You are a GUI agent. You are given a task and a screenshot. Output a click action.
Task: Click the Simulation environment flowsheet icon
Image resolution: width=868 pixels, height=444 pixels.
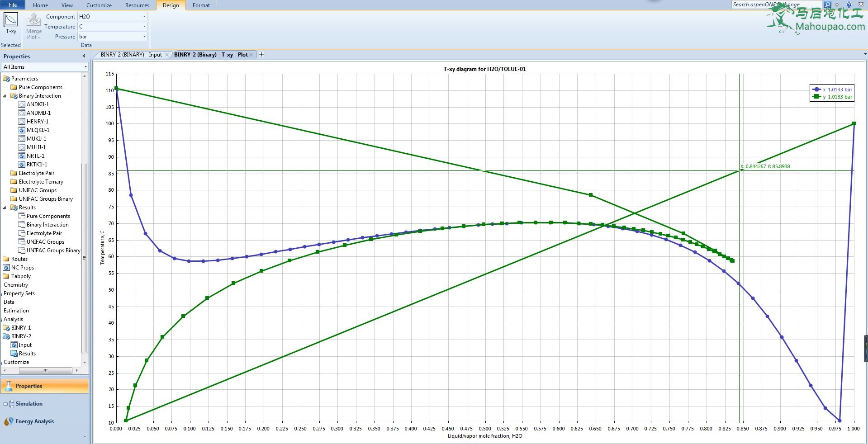click(9, 404)
